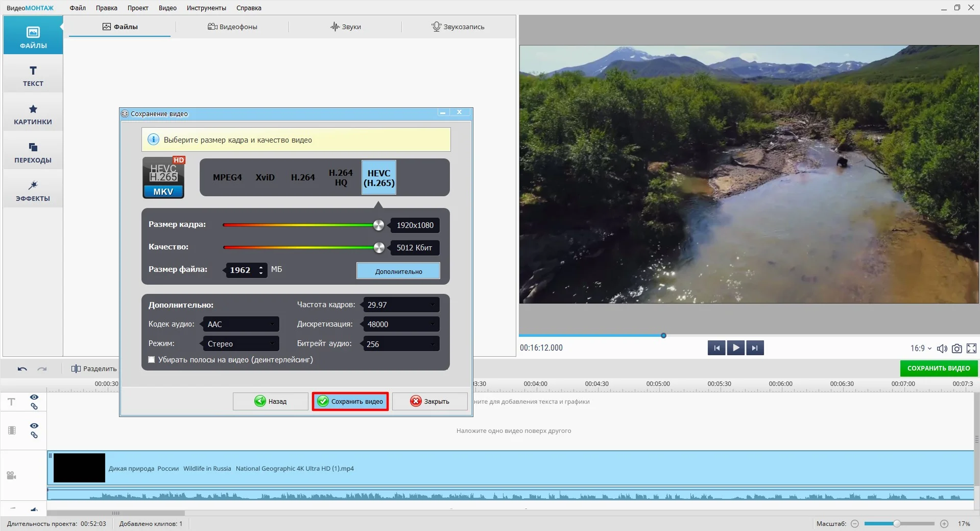Open the ПЕРЕХОДЫ sidebar section
This screenshot has width=980, height=531.
coord(33,151)
